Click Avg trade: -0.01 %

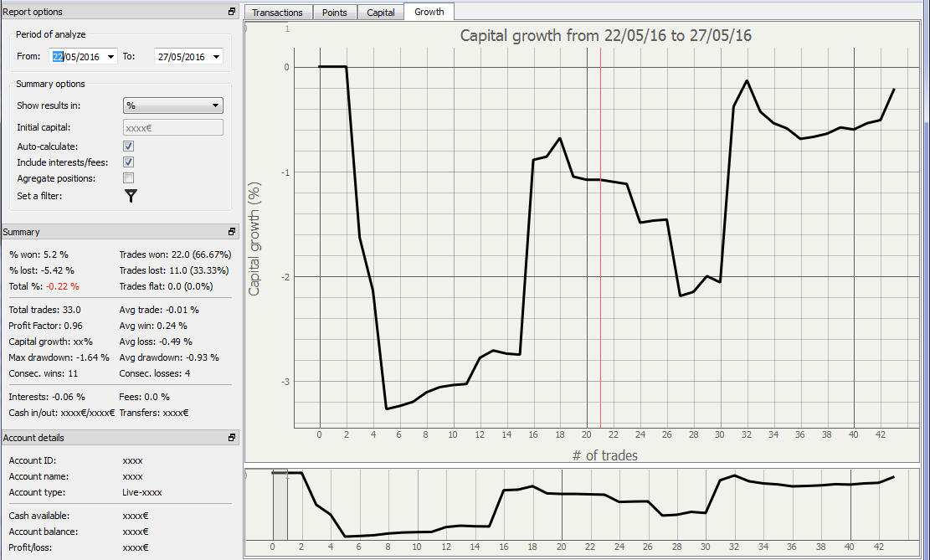(159, 310)
